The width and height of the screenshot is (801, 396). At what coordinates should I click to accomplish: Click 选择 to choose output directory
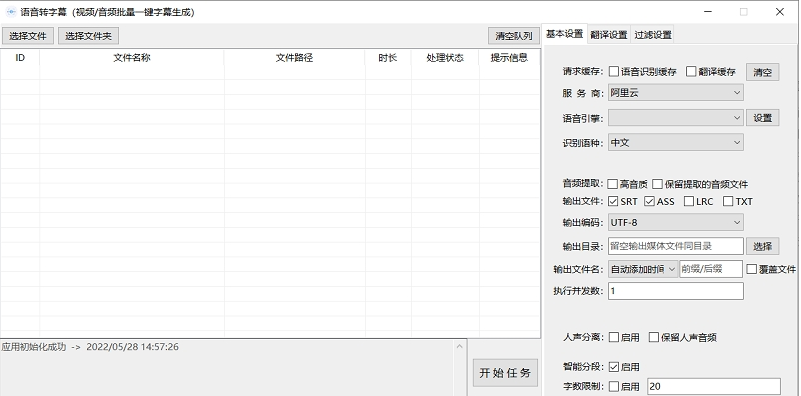762,246
